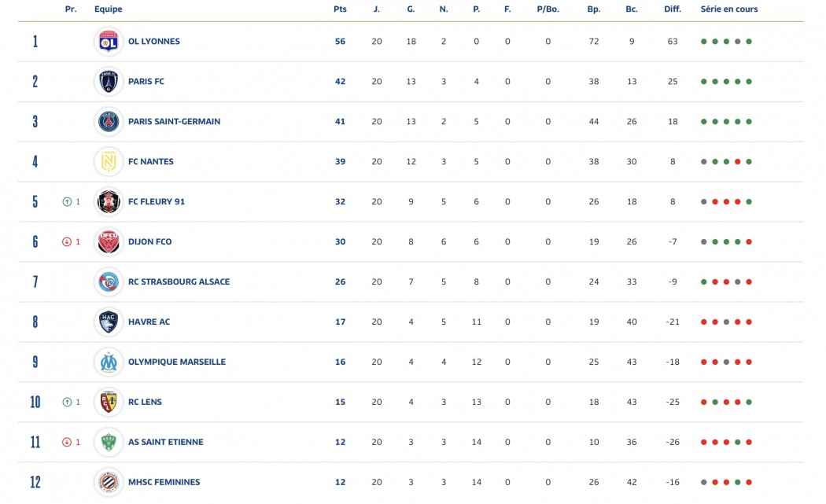The image size is (826, 504).
Task: Click the RC Lens crest
Action: [x=109, y=403]
